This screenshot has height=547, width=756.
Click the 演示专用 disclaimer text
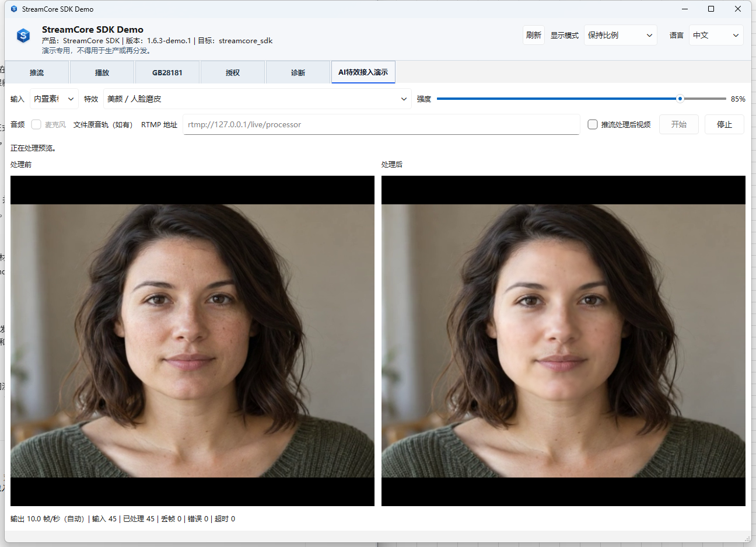click(x=97, y=50)
